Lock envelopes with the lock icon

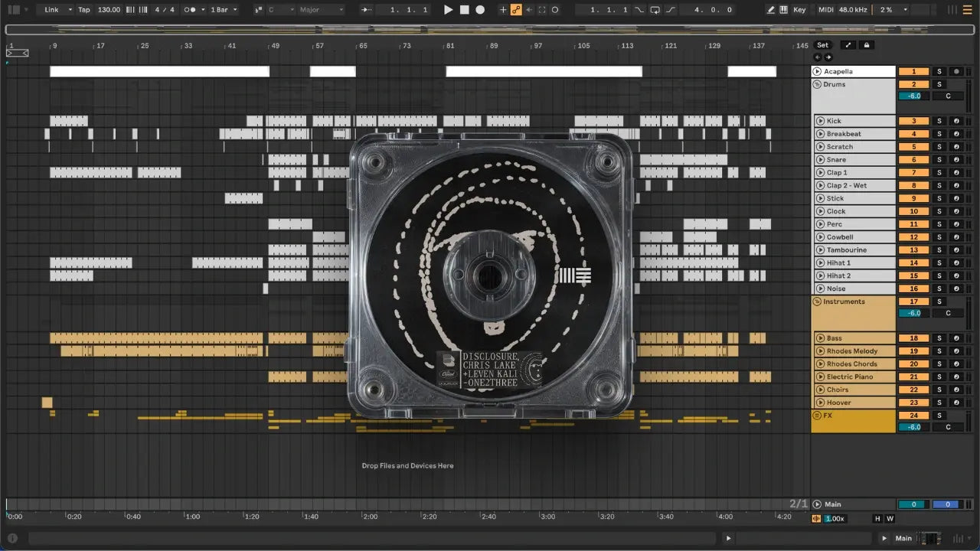pyautogui.click(x=867, y=45)
